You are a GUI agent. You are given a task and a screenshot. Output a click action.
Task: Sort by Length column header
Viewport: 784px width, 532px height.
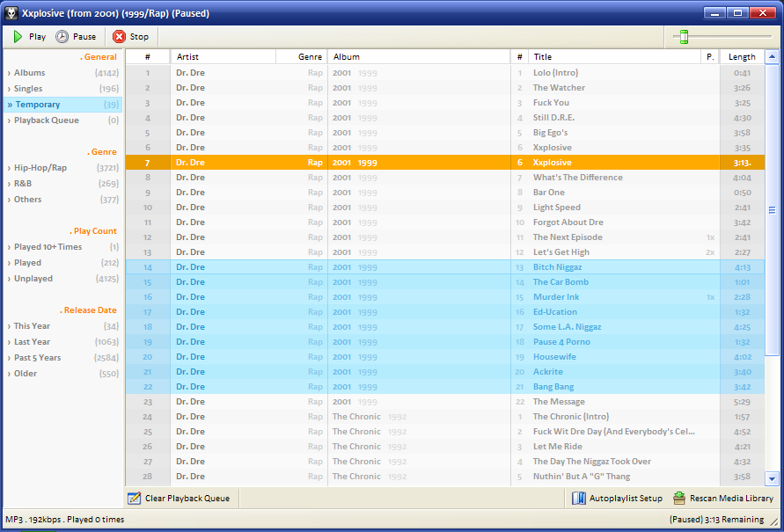(x=742, y=57)
